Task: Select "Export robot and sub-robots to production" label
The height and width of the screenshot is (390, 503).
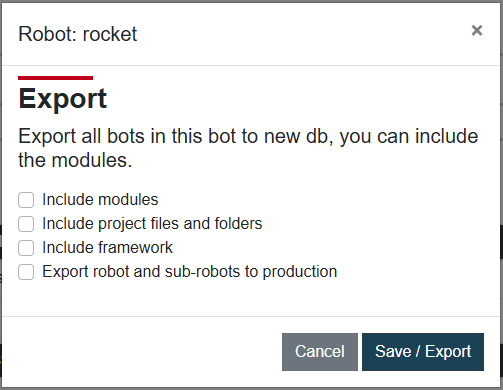Action: pyautogui.click(x=189, y=272)
